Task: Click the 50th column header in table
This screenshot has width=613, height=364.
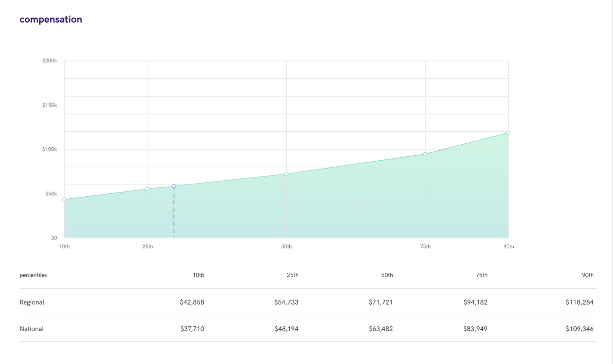Action: coord(387,275)
